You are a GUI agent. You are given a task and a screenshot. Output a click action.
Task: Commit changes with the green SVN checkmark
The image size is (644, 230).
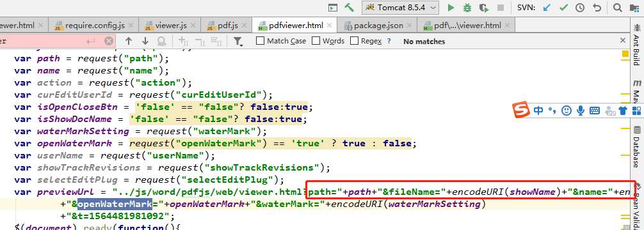(563, 8)
